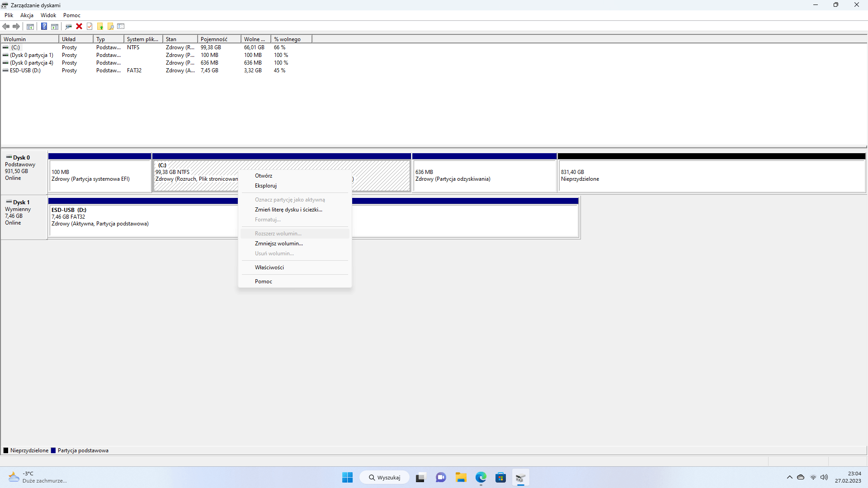Click the Back arrow toolbar icon
This screenshot has height=488, width=868.
pos(6,27)
